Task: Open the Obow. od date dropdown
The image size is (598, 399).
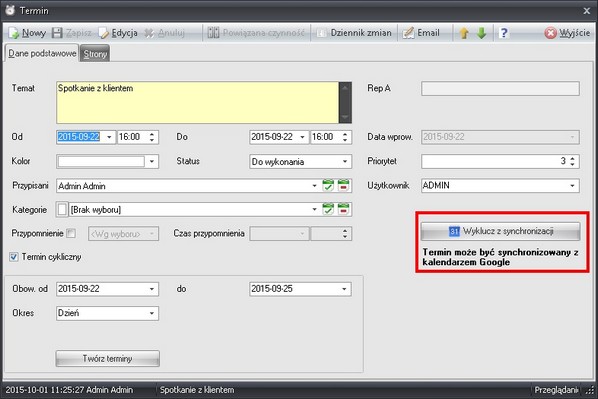Action: click(152, 289)
